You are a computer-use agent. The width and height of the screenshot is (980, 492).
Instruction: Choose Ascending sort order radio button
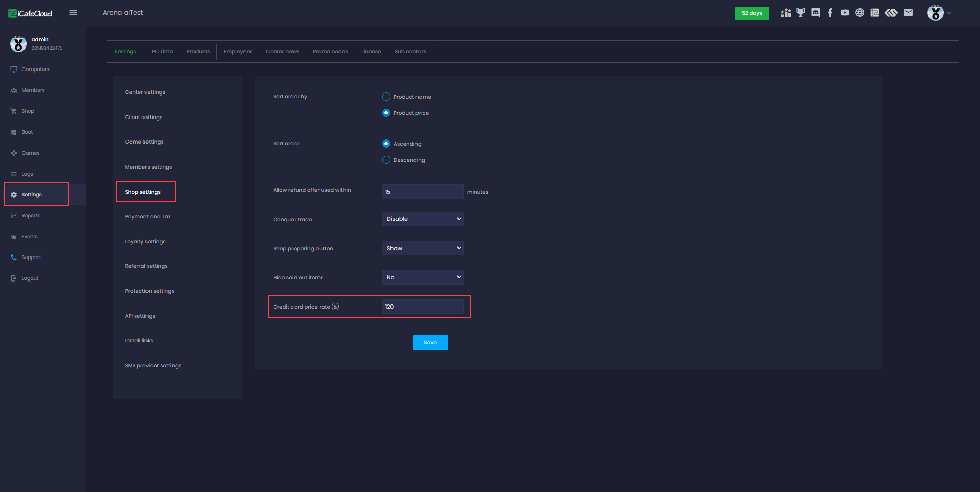[x=386, y=144]
